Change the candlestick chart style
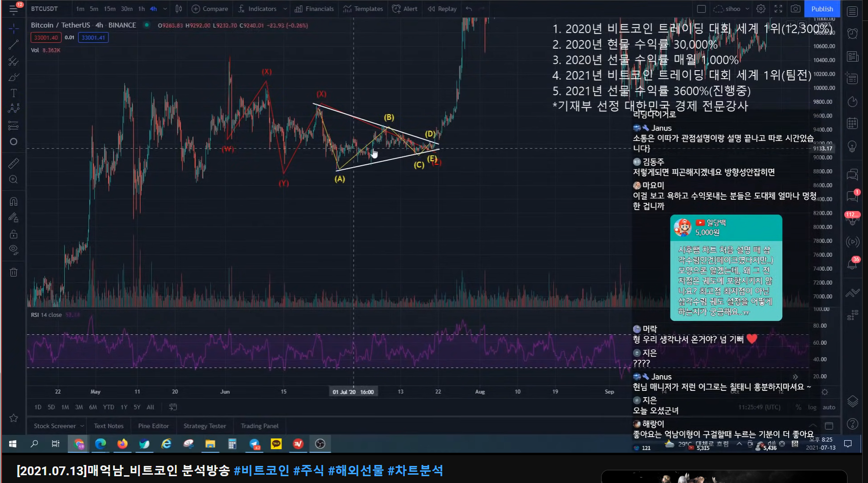868x483 pixels. tap(179, 9)
